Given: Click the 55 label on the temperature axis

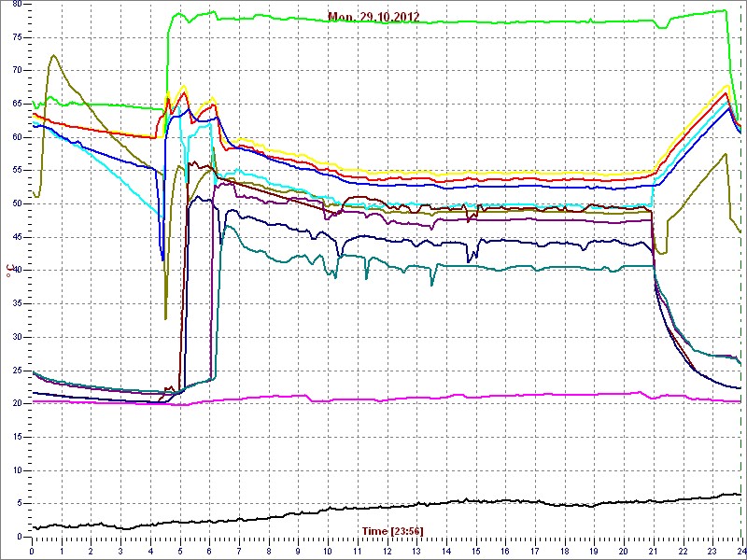Looking at the screenshot, I should tap(16, 171).
